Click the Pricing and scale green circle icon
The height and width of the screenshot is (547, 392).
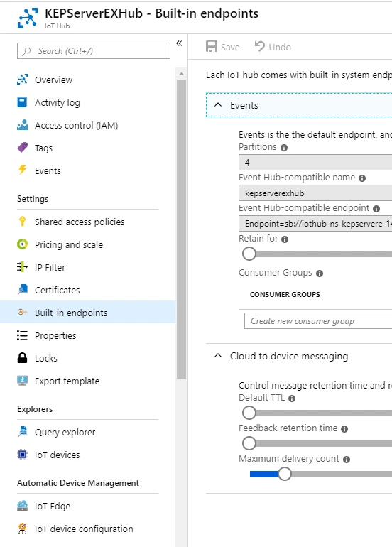pyautogui.click(x=22, y=244)
